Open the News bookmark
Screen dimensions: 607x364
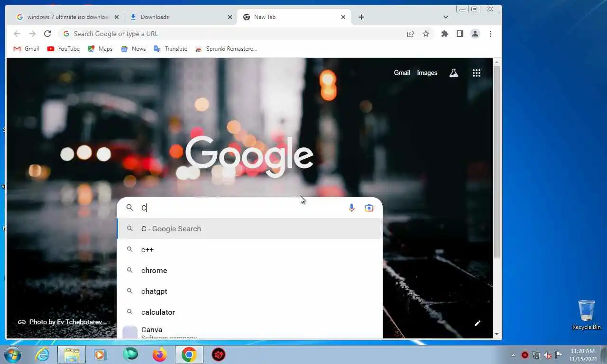133,49
